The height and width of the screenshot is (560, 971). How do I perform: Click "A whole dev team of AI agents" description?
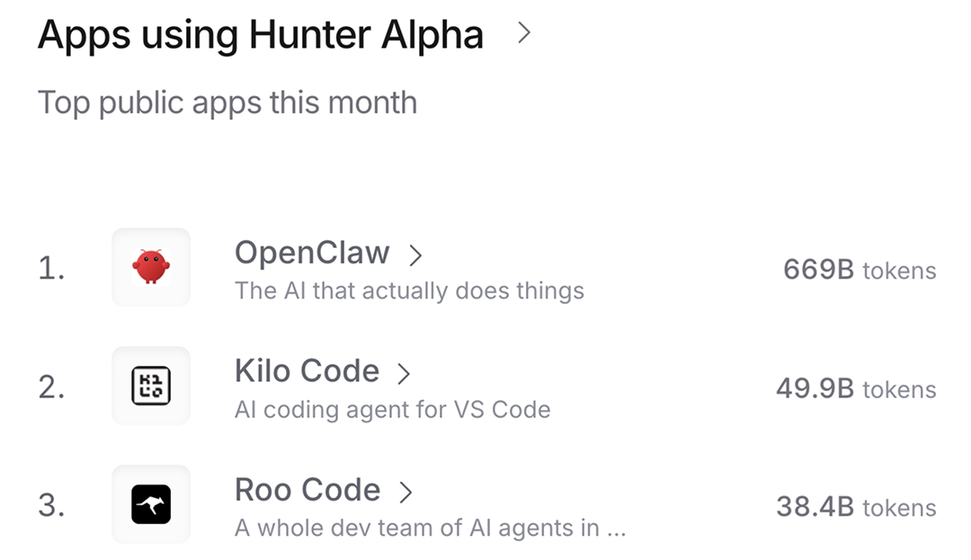pyautogui.click(x=430, y=529)
